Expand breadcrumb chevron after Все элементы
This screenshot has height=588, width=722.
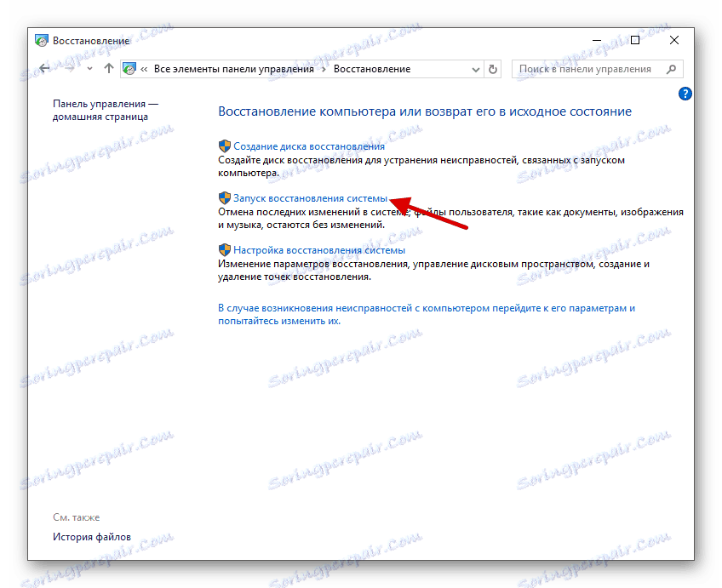tap(324, 70)
